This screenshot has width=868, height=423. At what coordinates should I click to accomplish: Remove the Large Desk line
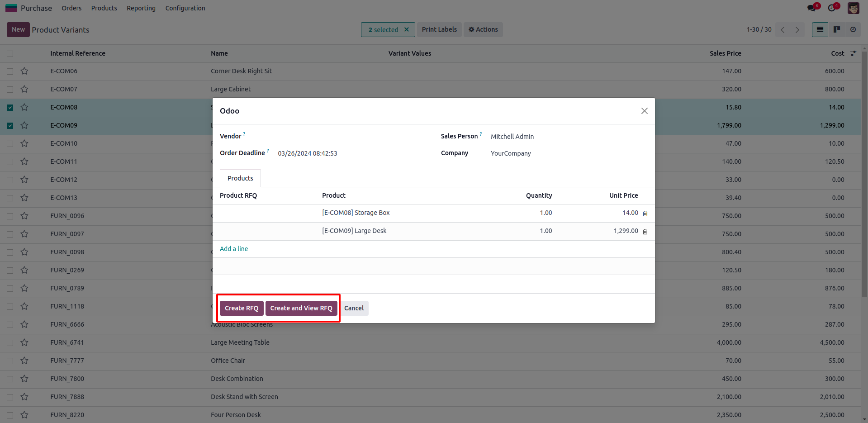pos(645,232)
